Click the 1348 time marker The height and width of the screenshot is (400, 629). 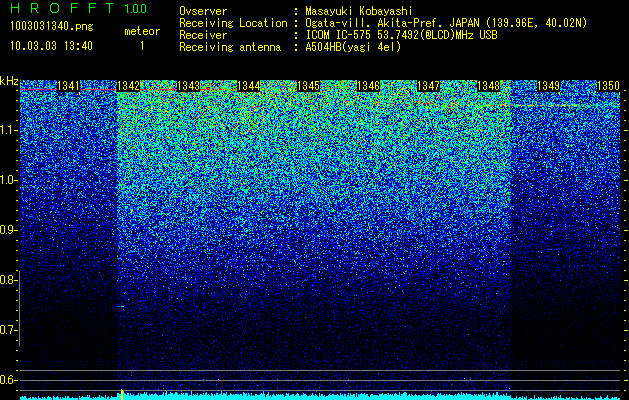pyautogui.click(x=489, y=86)
